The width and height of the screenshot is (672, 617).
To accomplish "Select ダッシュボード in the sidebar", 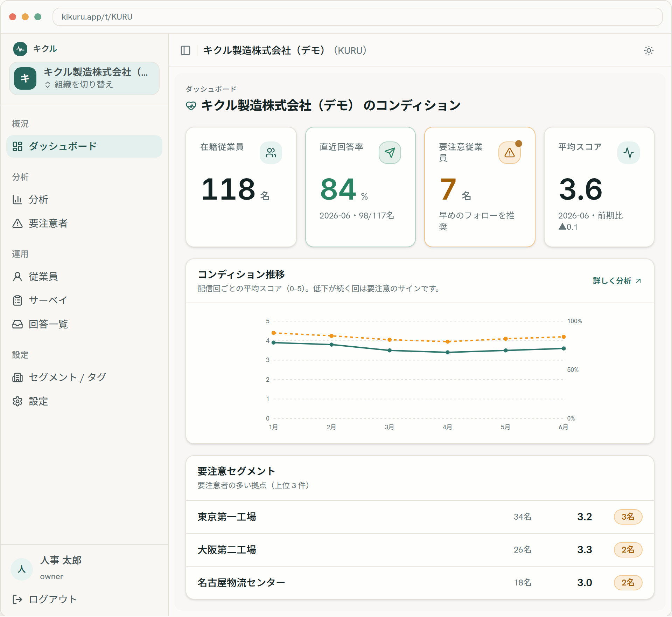I will [84, 146].
